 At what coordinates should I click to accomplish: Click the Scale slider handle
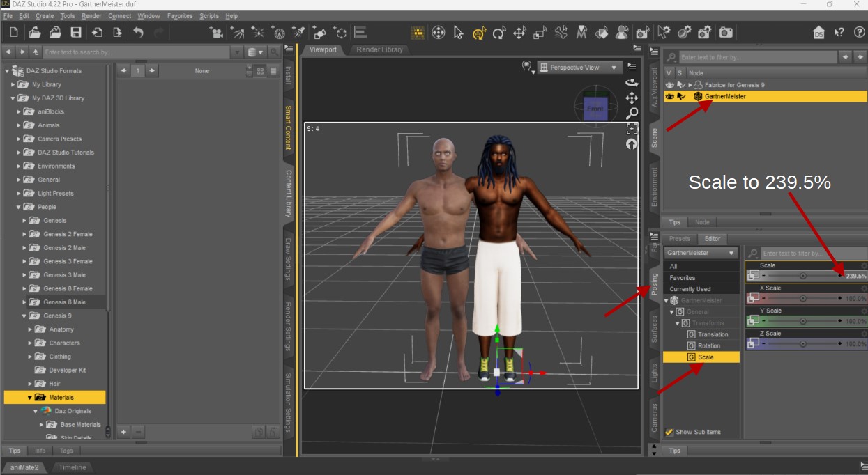[803, 276]
